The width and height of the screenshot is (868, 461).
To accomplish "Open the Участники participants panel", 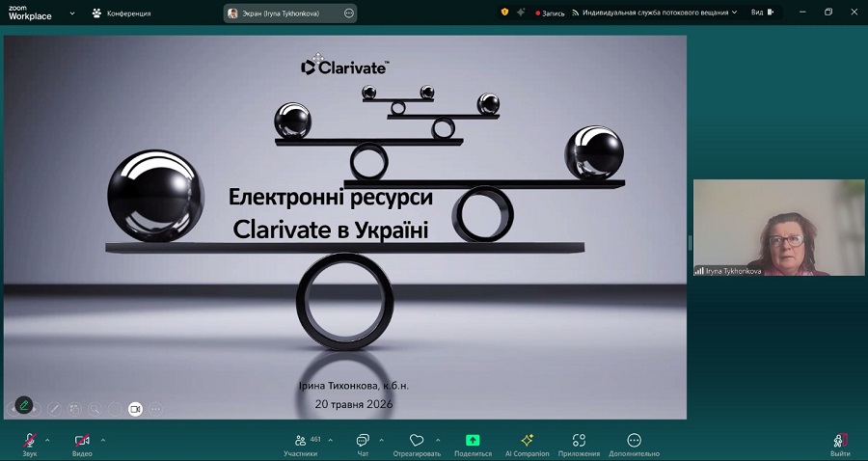I will point(301,445).
